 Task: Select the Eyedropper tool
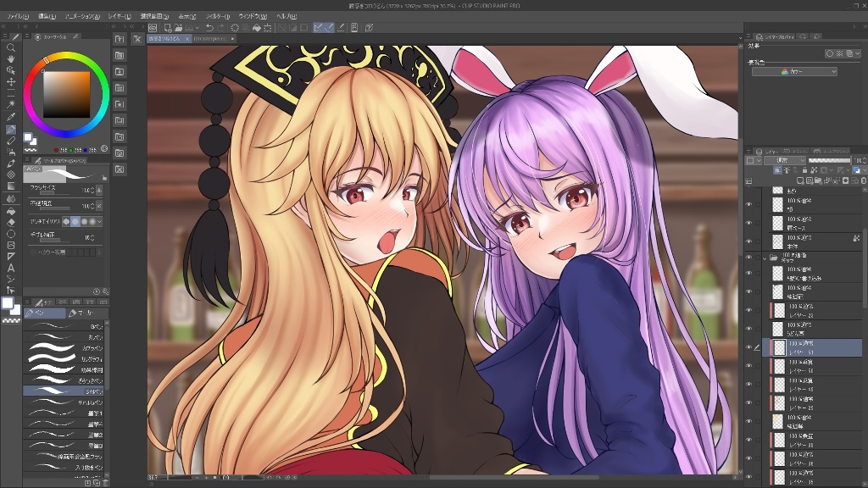coord(10,117)
